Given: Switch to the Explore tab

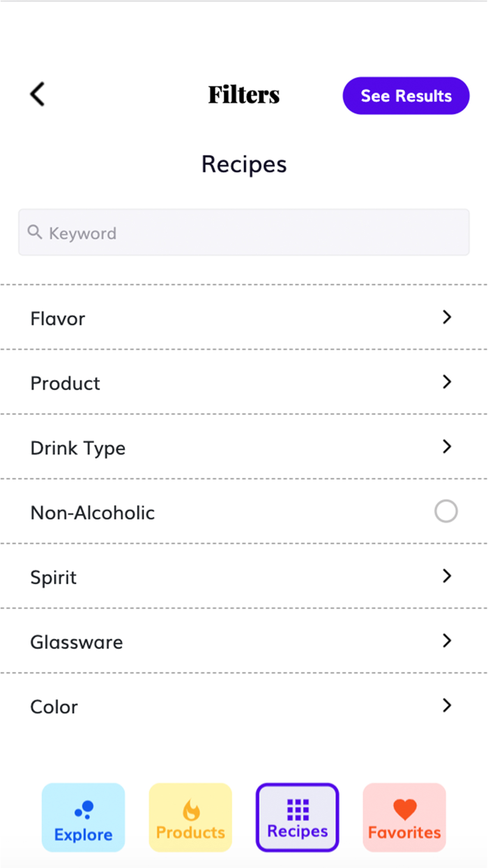Looking at the screenshot, I should click(x=83, y=816).
